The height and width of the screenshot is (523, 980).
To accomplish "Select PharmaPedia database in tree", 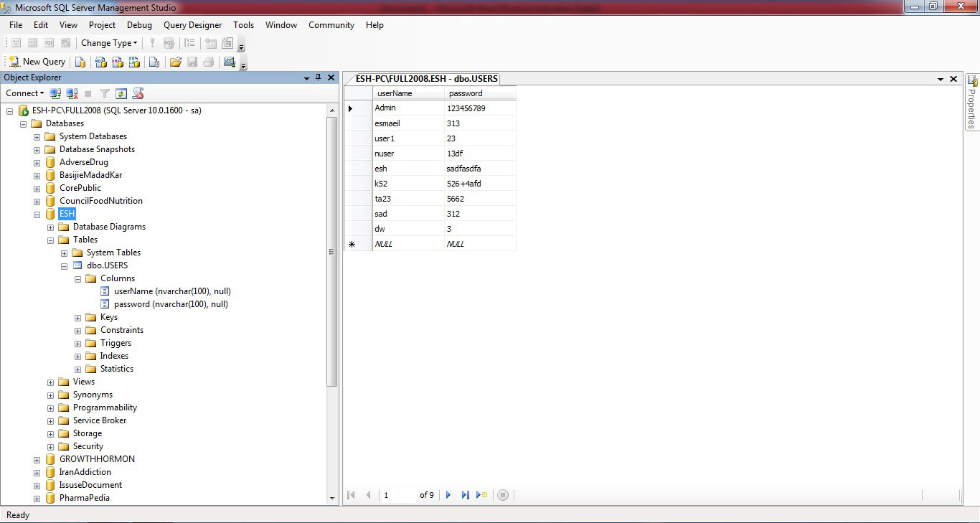I will click(x=85, y=498).
